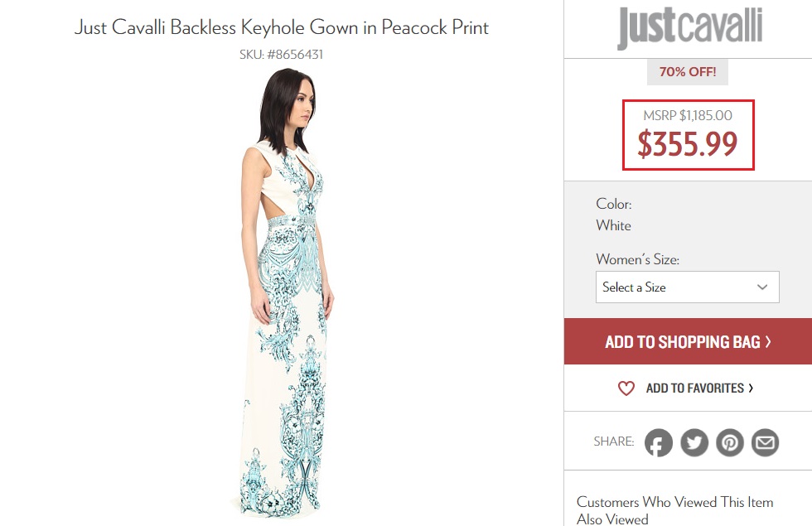Click the product title heading

click(282, 27)
